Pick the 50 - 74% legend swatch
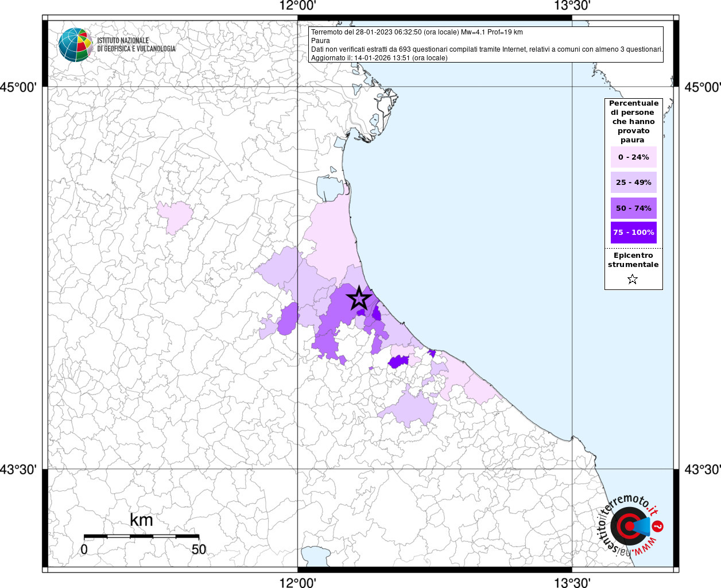The width and height of the screenshot is (721, 588). (x=633, y=208)
